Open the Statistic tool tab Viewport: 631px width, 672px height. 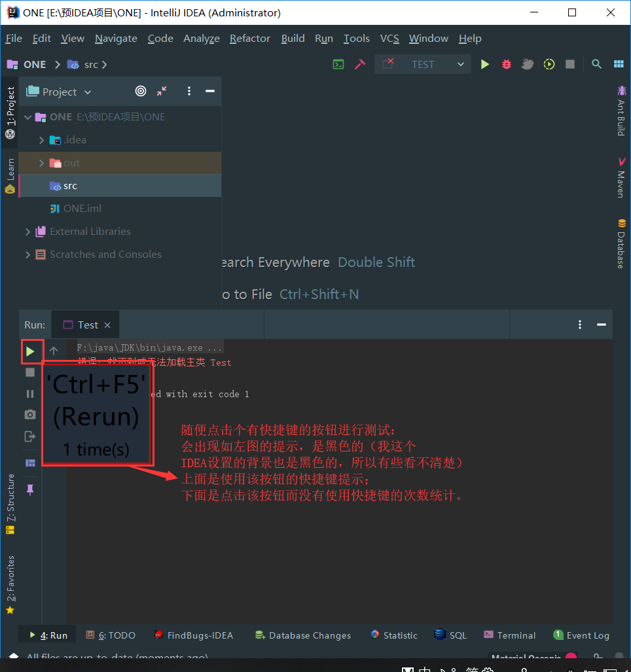click(x=394, y=635)
